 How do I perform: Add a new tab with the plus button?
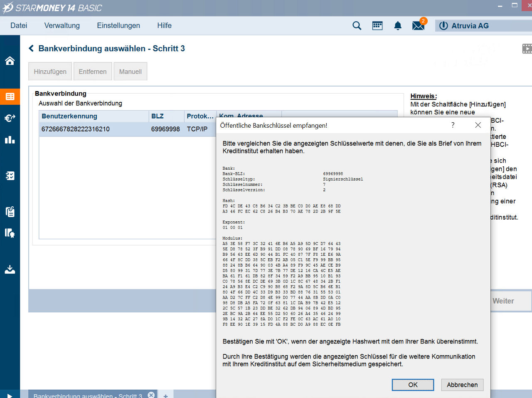point(165,396)
